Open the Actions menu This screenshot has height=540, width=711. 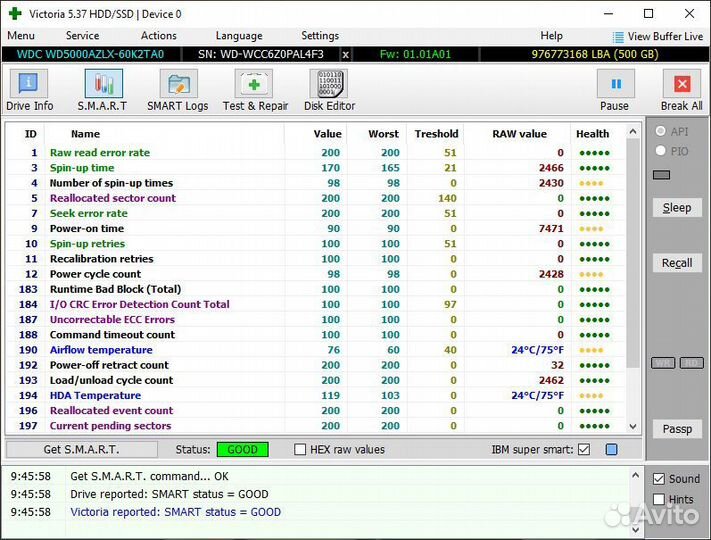[x=158, y=35]
